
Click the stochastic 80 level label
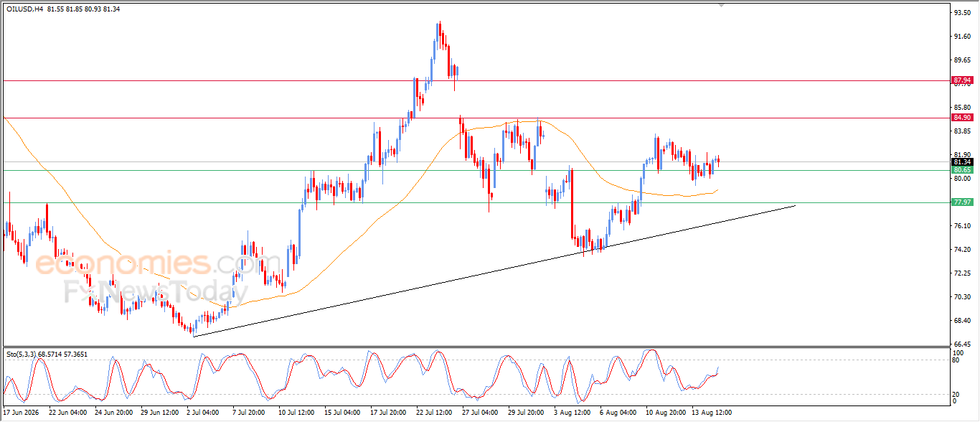click(x=956, y=360)
